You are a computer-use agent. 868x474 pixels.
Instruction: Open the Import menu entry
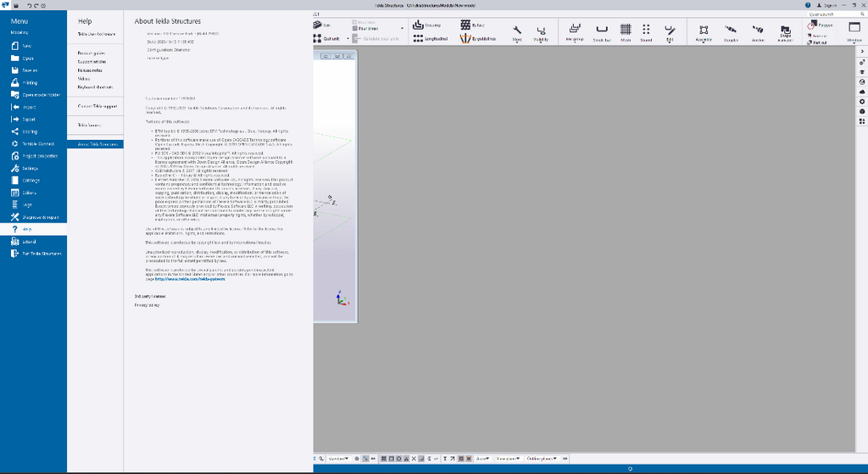(x=33, y=107)
